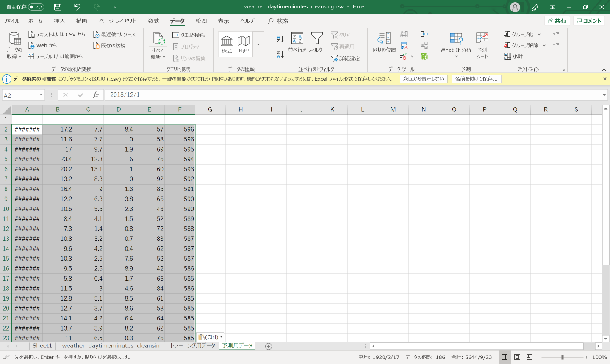Click the 検索 search box
The image size is (610, 364).
[x=278, y=21]
